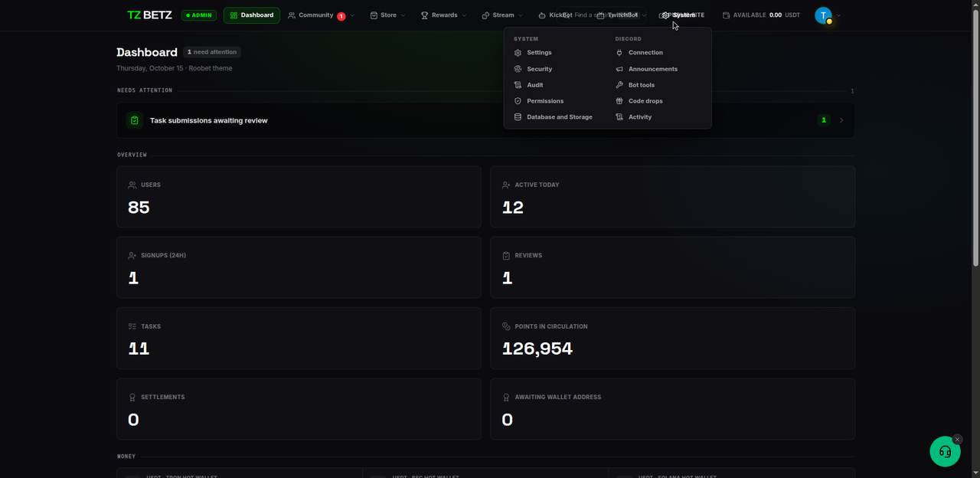Click the wallet icon beside AVAILABLE
980x478 pixels.
tap(726, 15)
